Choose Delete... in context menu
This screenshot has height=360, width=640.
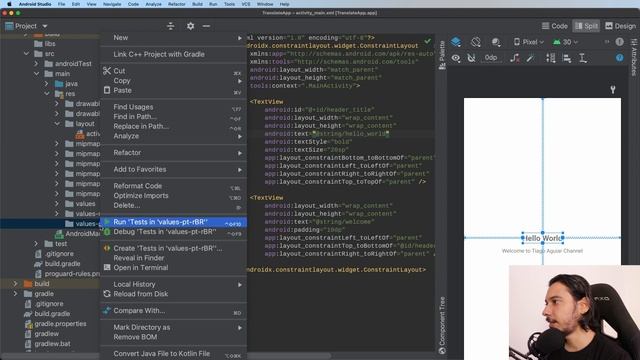point(173,205)
